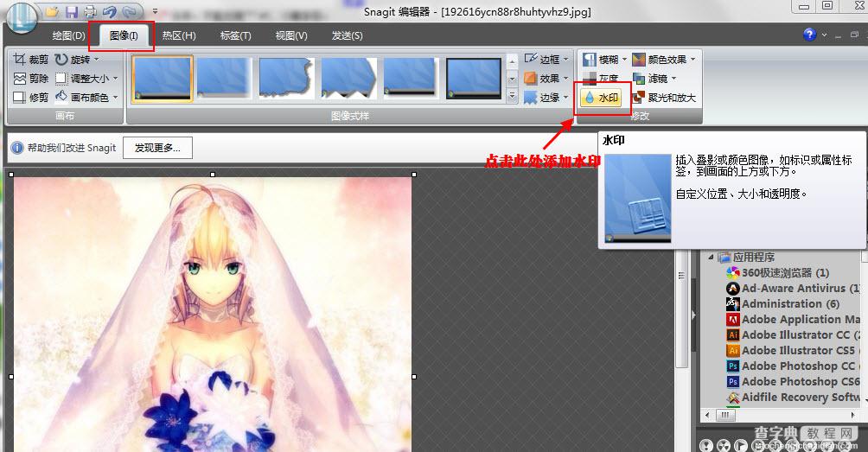Expand the full image styles gallery
868x452 pixels.
tap(512, 97)
